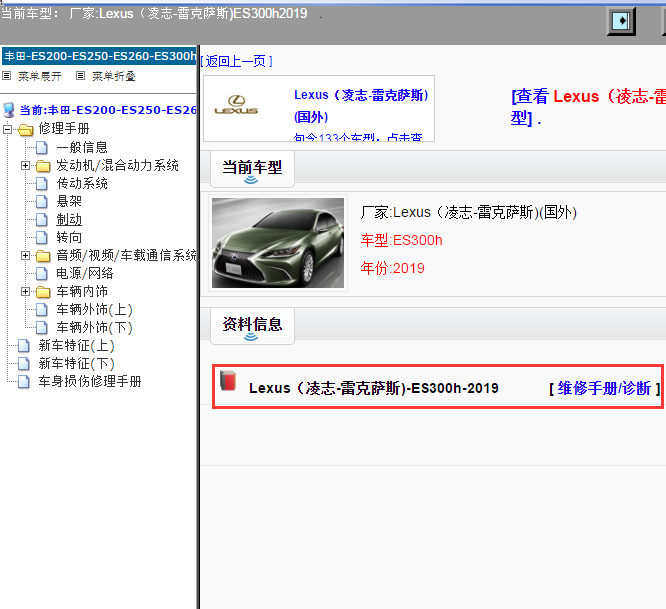Screen dimensions: 666x609
Task: Select 车辆外饰(上) tree item
Action: coord(94,310)
